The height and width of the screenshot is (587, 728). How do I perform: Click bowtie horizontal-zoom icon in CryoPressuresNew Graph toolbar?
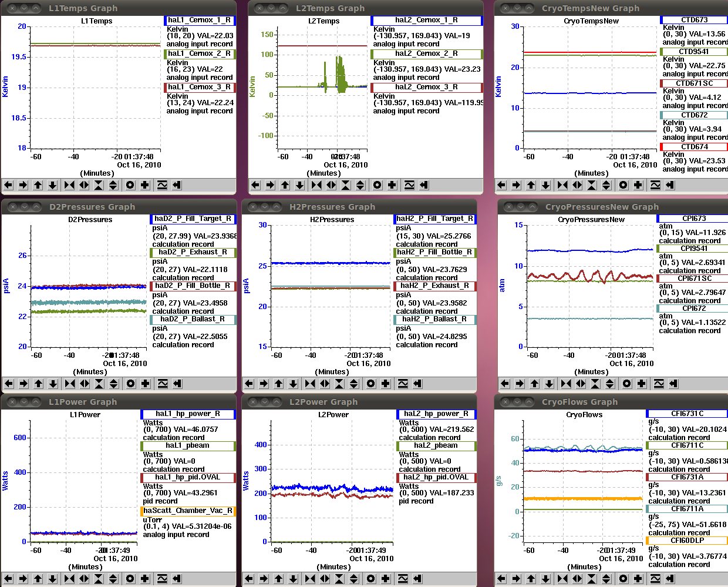click(566, 384)
